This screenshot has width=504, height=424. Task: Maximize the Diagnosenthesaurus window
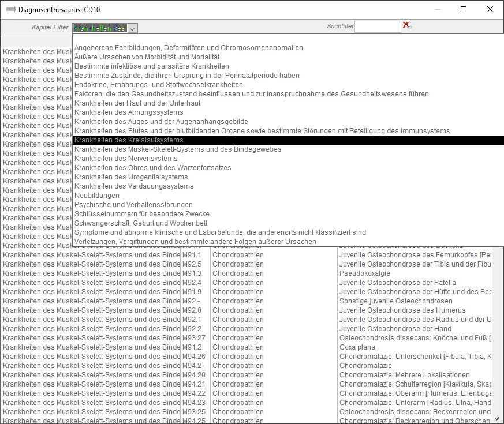(464, 9)
